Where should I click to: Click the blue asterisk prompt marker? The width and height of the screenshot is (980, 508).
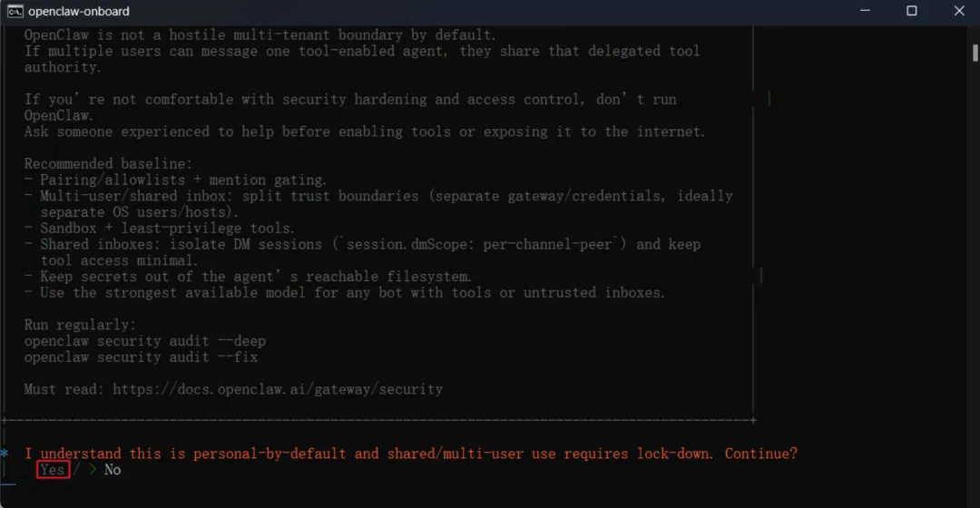pos(5,454)
